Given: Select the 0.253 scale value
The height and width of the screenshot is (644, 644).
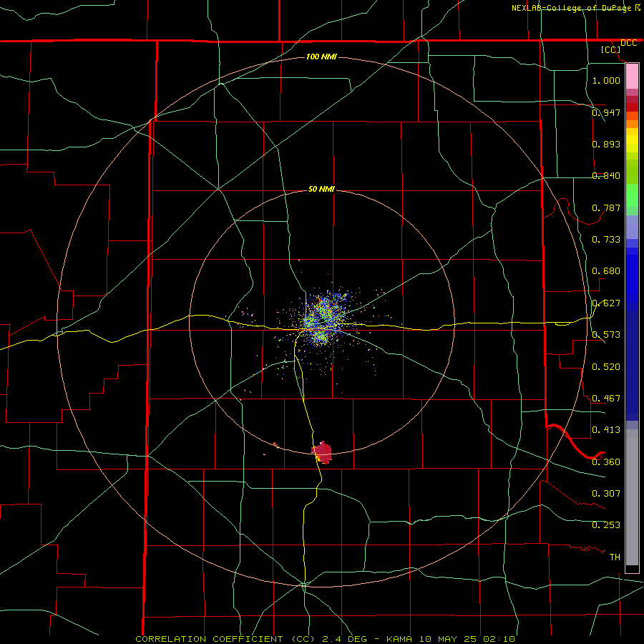Looking at the screenshot, I should [606, 525].
